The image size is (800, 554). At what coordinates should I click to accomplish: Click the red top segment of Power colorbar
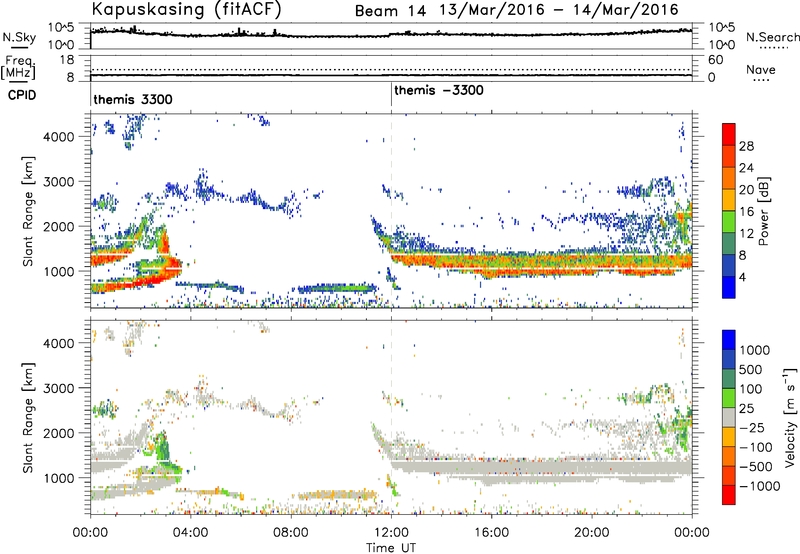tap(729, 134)
